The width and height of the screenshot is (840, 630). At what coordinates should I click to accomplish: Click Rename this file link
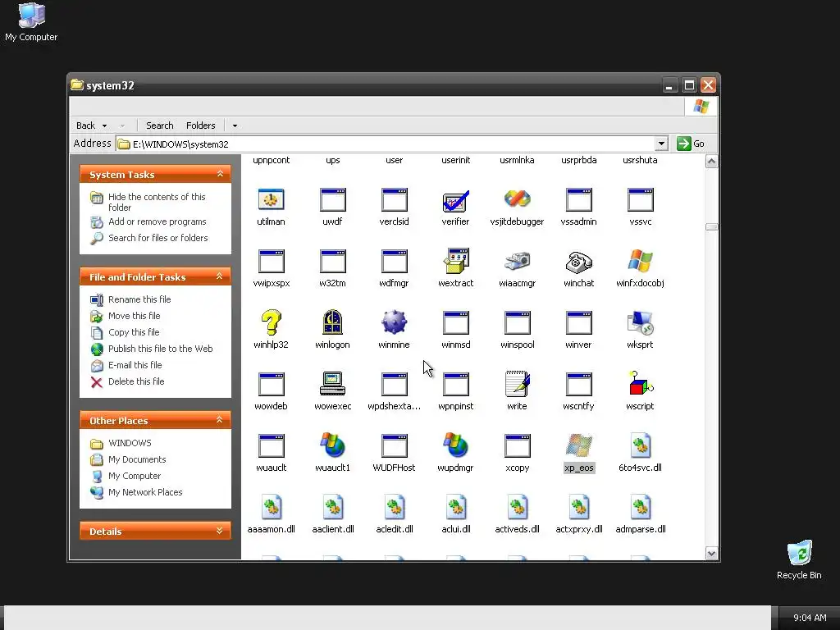click(x=139, y=299)
